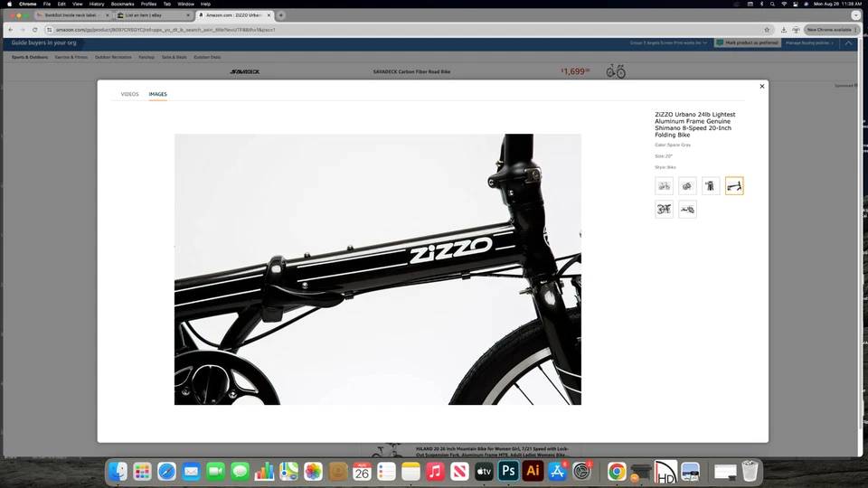The width and height of the screenshot is (868, 488).
Task: Launch Safari from the dock
Action: pos(166,472)
